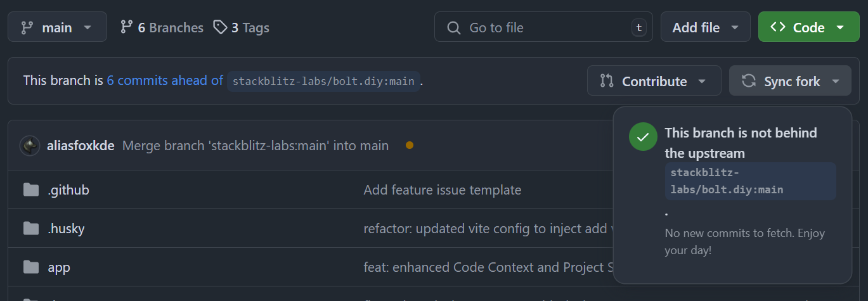Click the orange pending status dot
Viewport: 868px width, 301px height.
pyautogui.click(x=410, y=145)
